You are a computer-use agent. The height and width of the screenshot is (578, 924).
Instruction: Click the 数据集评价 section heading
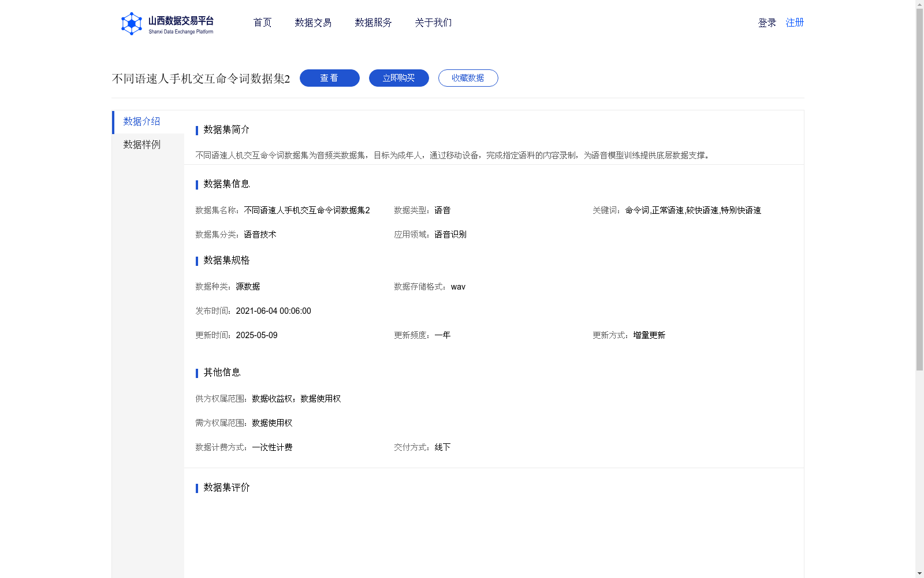pyautogui.click(x=226, y=487)
